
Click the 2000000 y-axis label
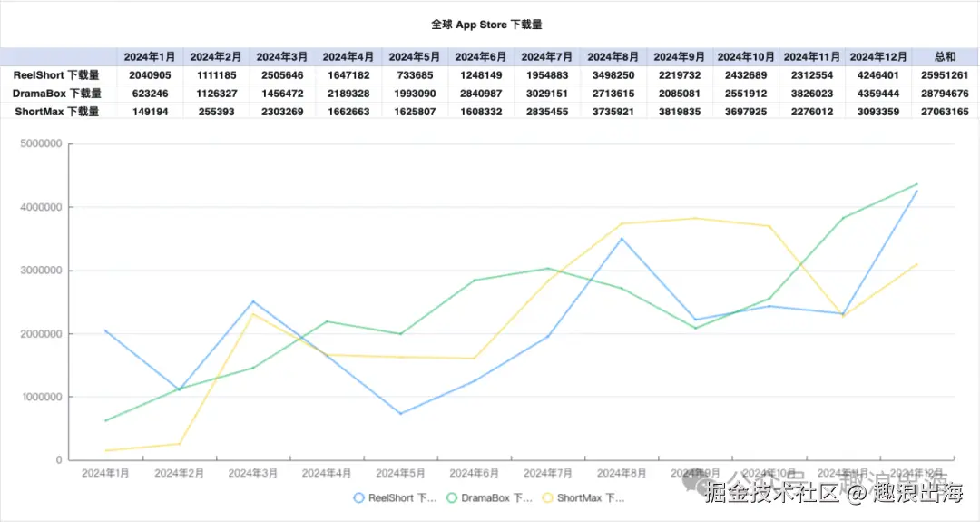pos(41,334)
